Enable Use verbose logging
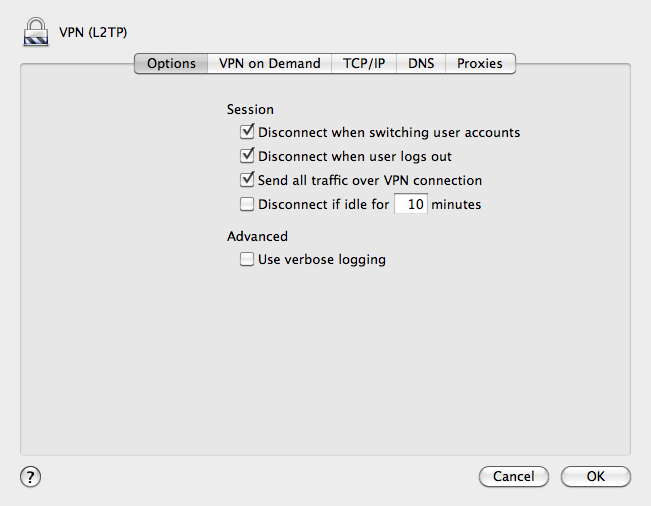This screenshot has width=651, height=506. (247, 259)
